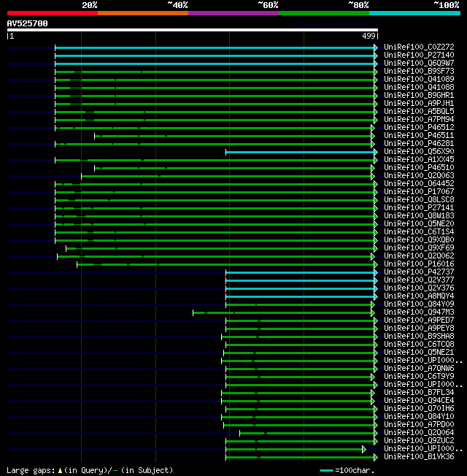Select the UniRef100_B9GHR1 label
The image size is (467, 476).
click(x=419, y=96)
